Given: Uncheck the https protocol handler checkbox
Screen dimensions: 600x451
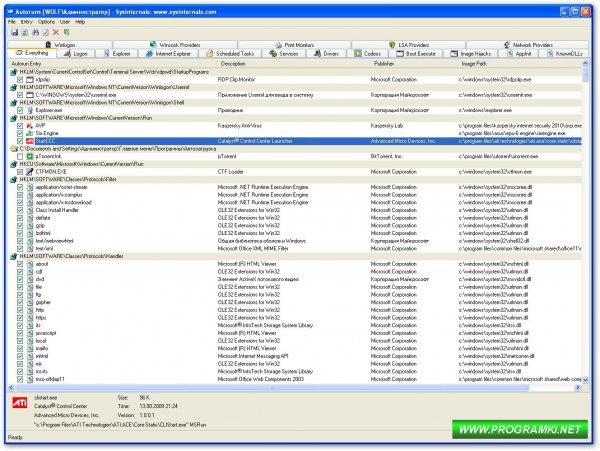Looking at the screenshot, I should tap(20, 317).
